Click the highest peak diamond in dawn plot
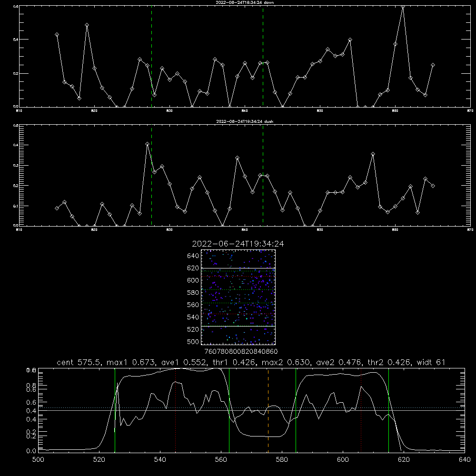The width and height of the screenshot is (476, 476). (403, 7)
